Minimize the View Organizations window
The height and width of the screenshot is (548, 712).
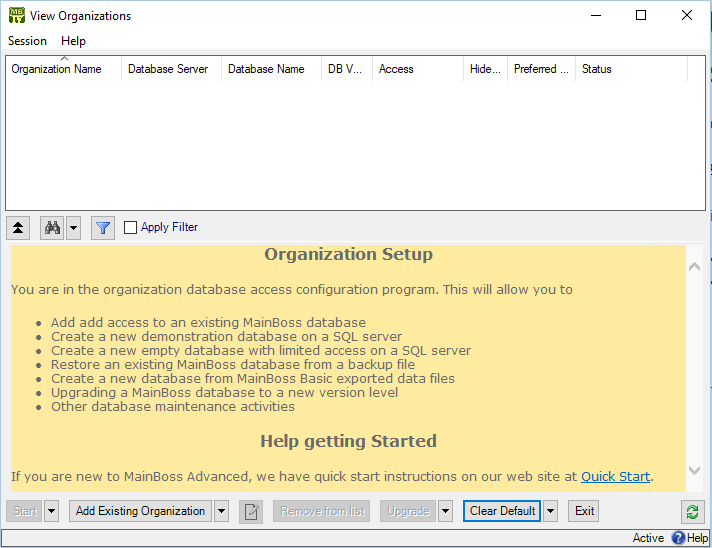tap(596, 15)
